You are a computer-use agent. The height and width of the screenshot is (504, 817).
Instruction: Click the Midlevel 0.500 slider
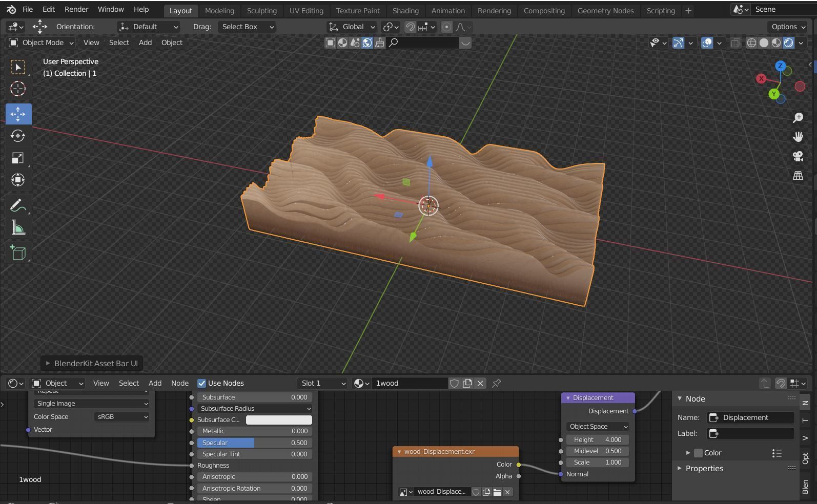(598, 451)
